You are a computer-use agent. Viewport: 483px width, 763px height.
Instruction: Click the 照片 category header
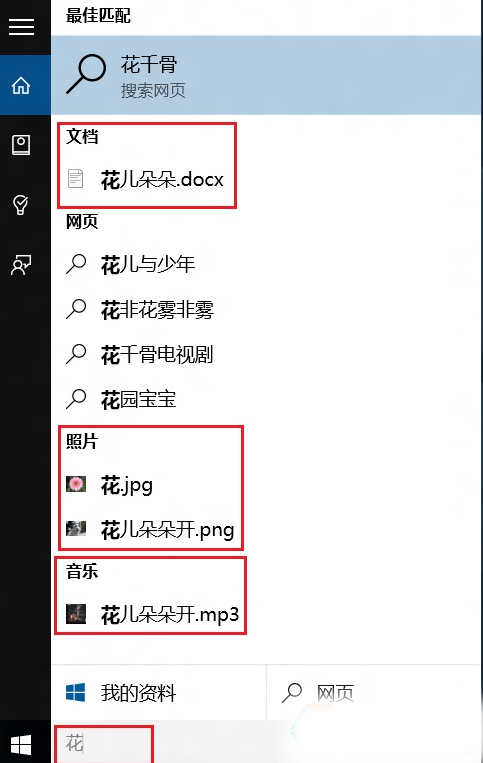pos(82,441)
